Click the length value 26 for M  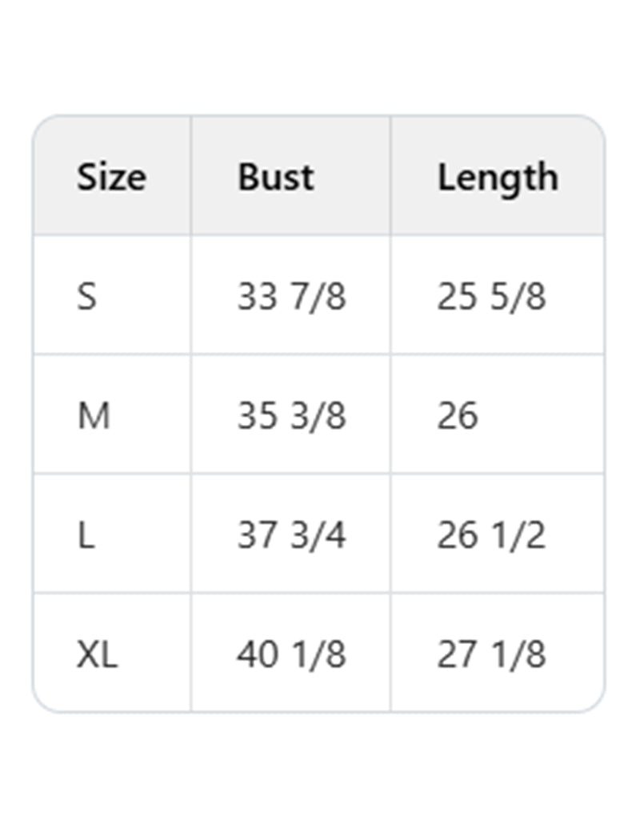point(457,416)
